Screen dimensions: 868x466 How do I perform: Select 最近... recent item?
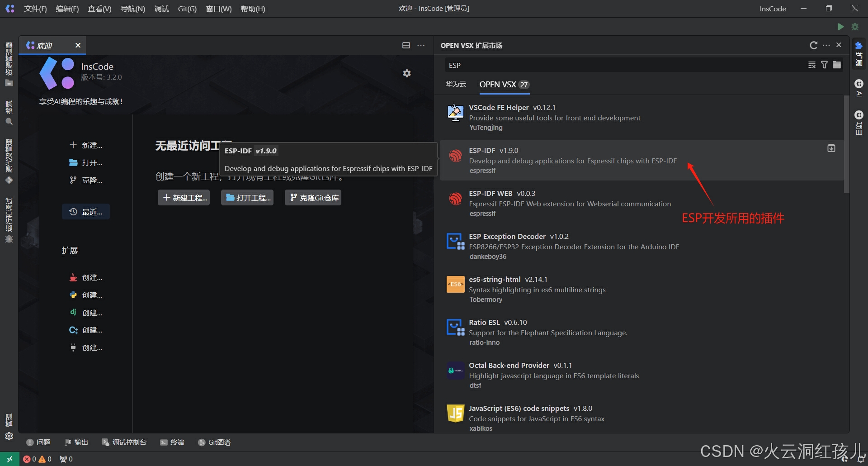pyautogui.click(x=86, y=212)
